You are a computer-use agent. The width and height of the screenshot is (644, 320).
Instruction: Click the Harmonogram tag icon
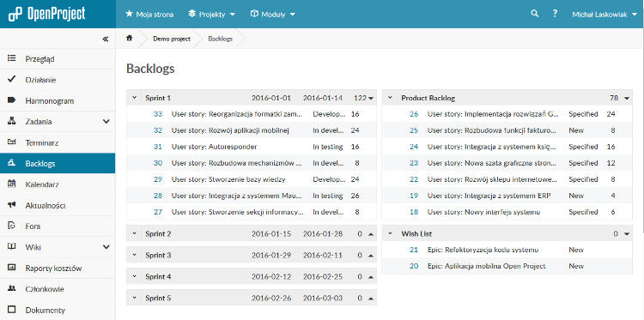[11, 100]
